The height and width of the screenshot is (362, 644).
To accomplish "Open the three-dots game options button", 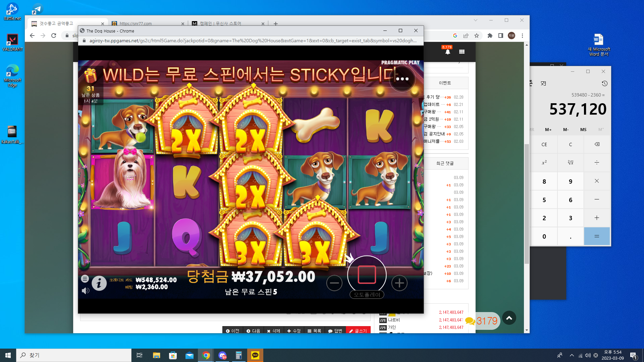I will point(402,79).
